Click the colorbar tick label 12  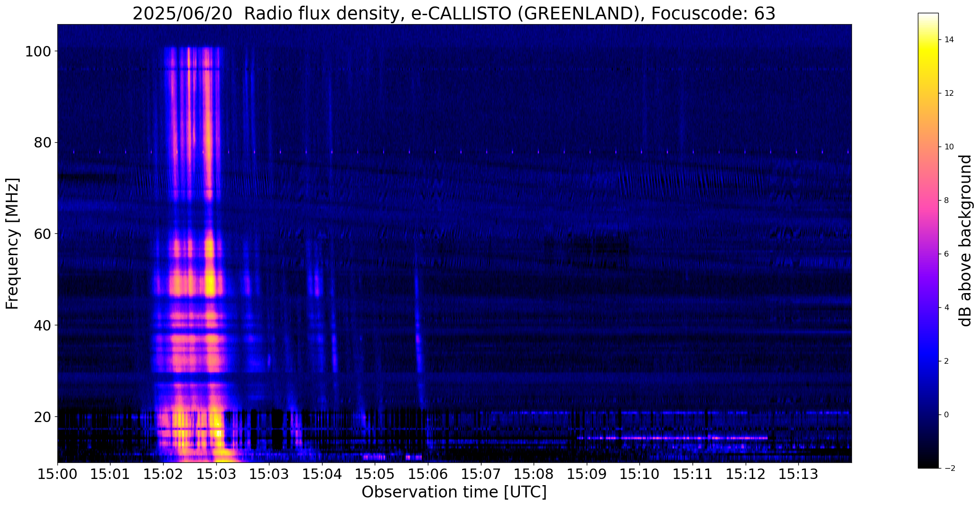(x=949, y=93)
